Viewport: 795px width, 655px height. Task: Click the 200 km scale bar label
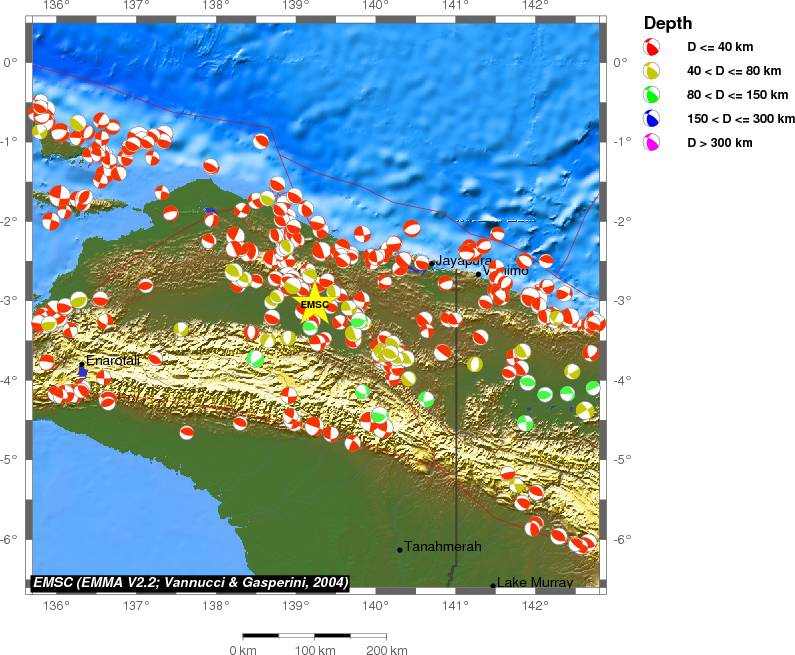[386, 650]
